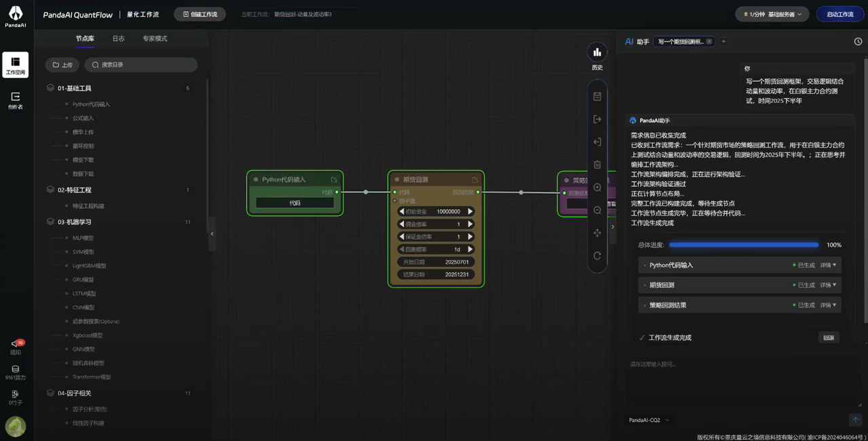868x441 pixels.
Task: Increase 佣金倍率 with right arrow
Action: 471,224
